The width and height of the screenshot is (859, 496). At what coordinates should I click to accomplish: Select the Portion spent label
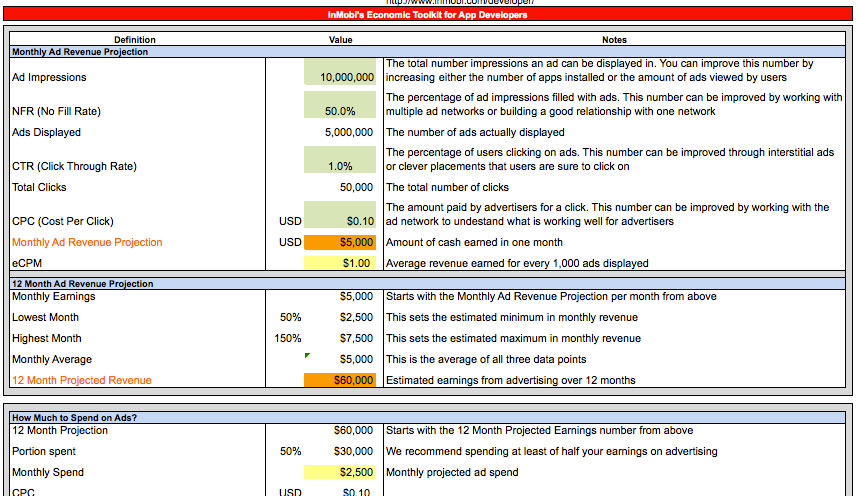click(44, 452)
